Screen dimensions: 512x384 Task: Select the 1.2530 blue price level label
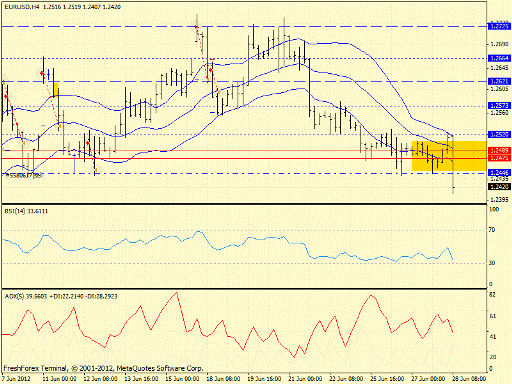click(x=499, y=134)
